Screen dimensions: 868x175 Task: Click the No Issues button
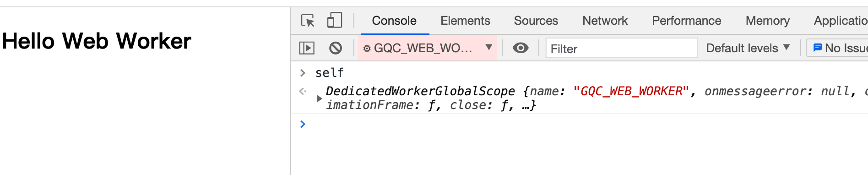click(837, 48)
